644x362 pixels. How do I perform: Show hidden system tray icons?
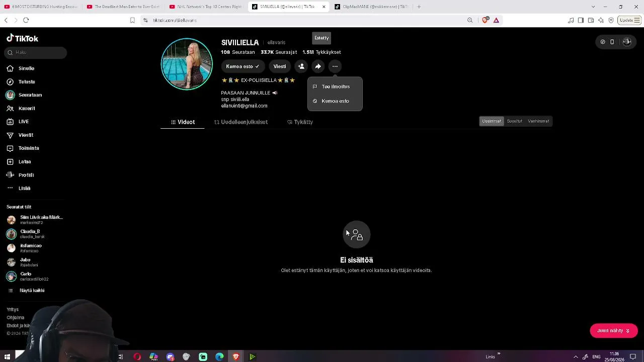point(576,357)
